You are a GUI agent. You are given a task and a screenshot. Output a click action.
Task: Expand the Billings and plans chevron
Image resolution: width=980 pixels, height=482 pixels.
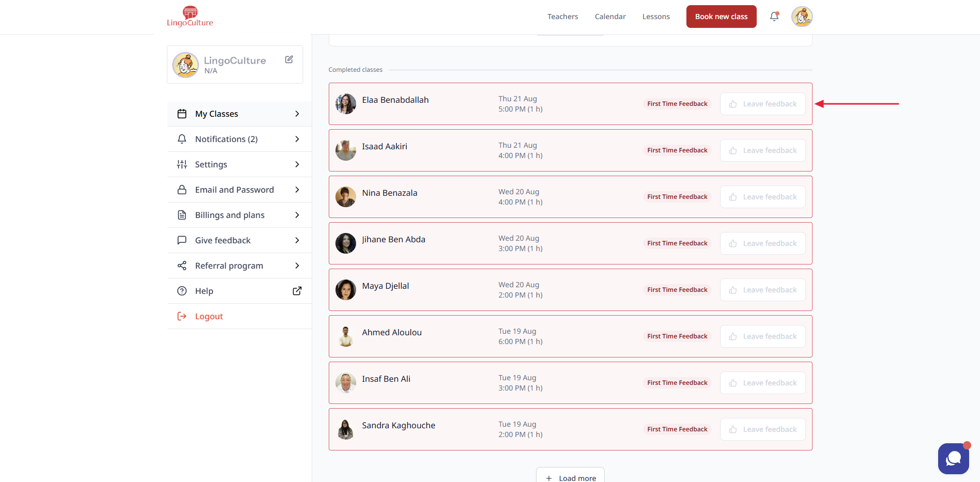(x=297, y=215)
